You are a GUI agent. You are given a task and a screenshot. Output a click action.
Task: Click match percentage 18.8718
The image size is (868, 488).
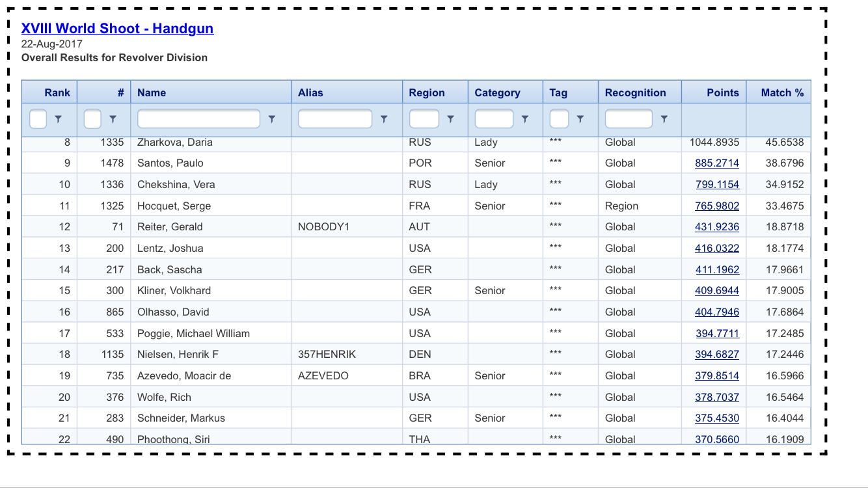tap(785, 227)
